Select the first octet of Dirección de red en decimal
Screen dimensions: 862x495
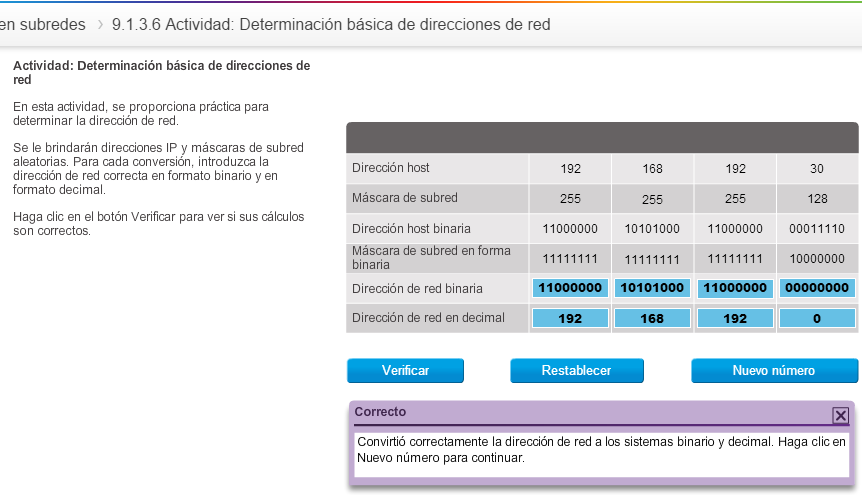(x=570, y=318)
